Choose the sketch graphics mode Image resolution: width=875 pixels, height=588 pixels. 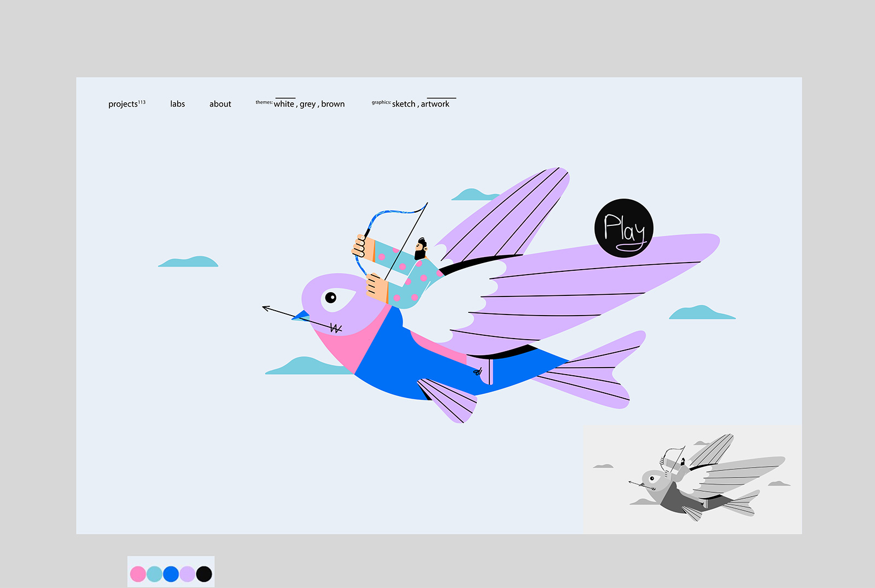404,104
